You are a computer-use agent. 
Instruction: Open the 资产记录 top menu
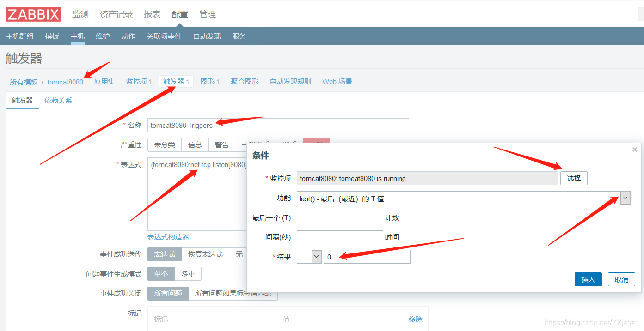[x=116, y=14]
